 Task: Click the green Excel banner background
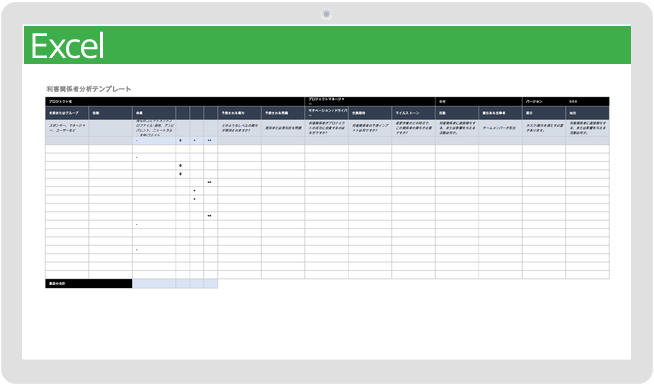pyautogui.click(x=367, y=45)
